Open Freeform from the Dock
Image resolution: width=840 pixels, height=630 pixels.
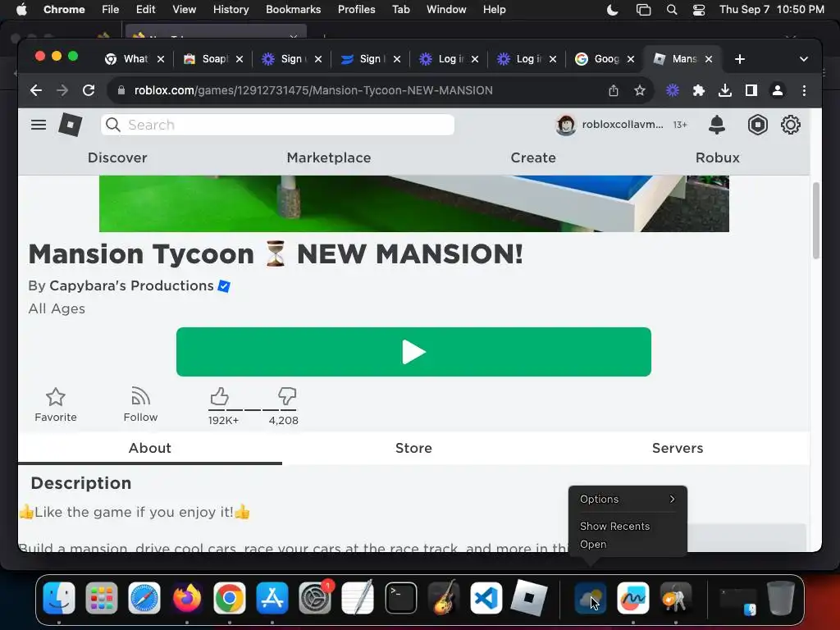click(632, 598)
